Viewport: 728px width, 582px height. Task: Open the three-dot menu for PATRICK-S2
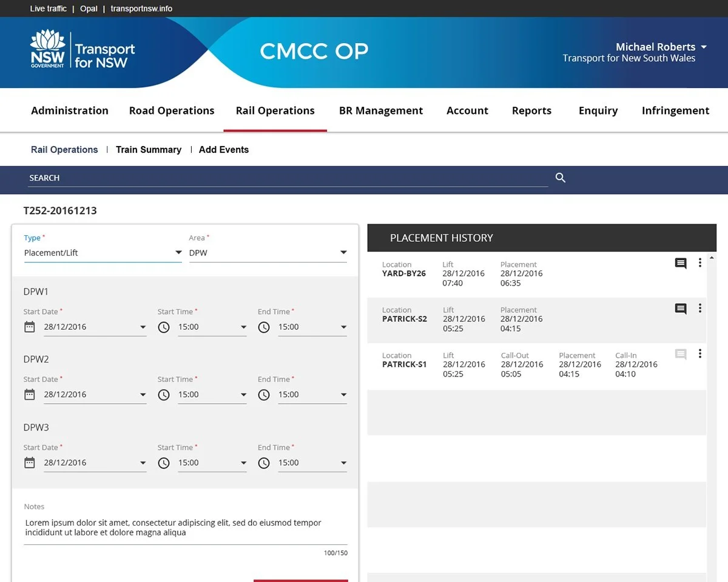pos(700,308)
